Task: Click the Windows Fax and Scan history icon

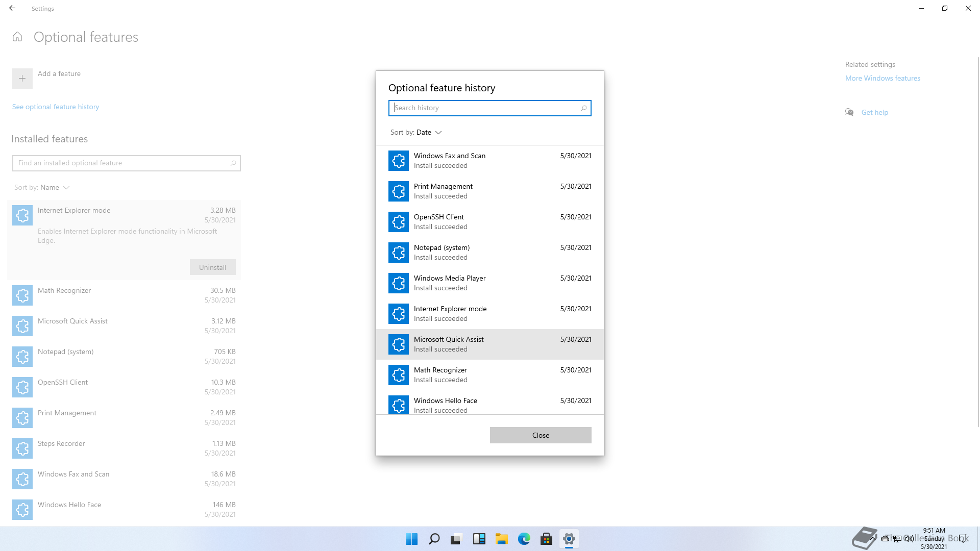Action: point(398,161)
